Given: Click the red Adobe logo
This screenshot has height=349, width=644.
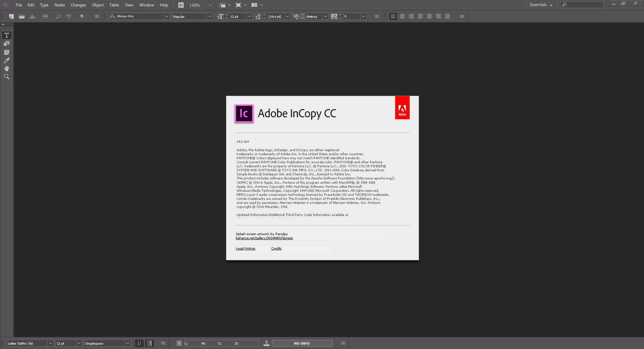Looking at the screenshot, I should click(x=402, y=107).
